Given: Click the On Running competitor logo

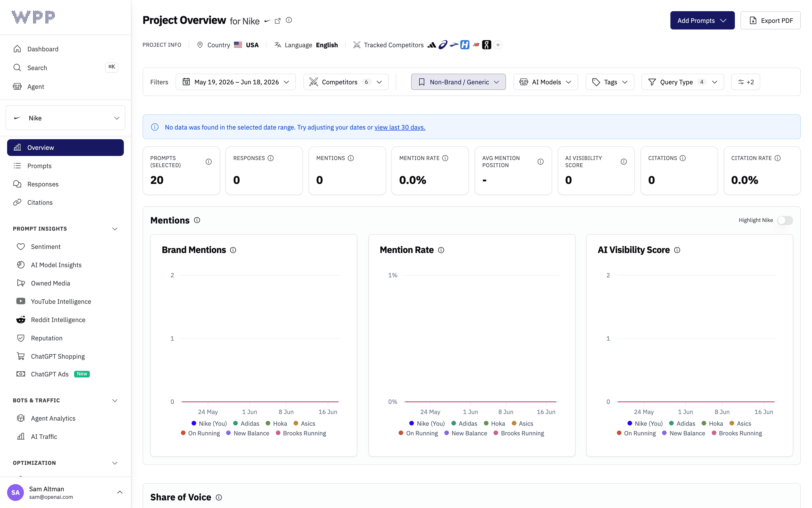Looking at the screenshot, I should click(x=486, y=45).
